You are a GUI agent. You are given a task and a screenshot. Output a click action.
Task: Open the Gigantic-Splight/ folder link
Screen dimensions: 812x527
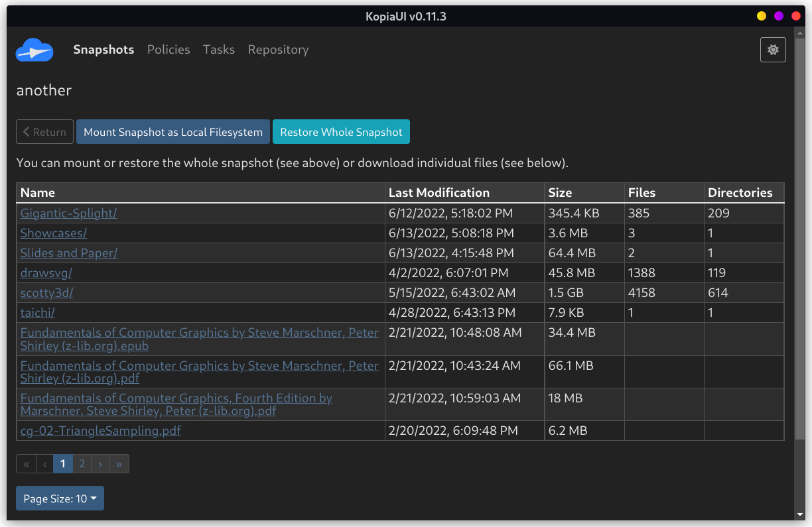68,213
